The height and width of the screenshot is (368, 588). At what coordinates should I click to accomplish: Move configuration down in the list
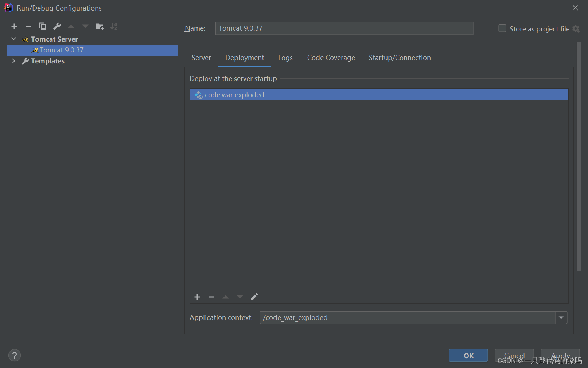click(x=85, y=26)
